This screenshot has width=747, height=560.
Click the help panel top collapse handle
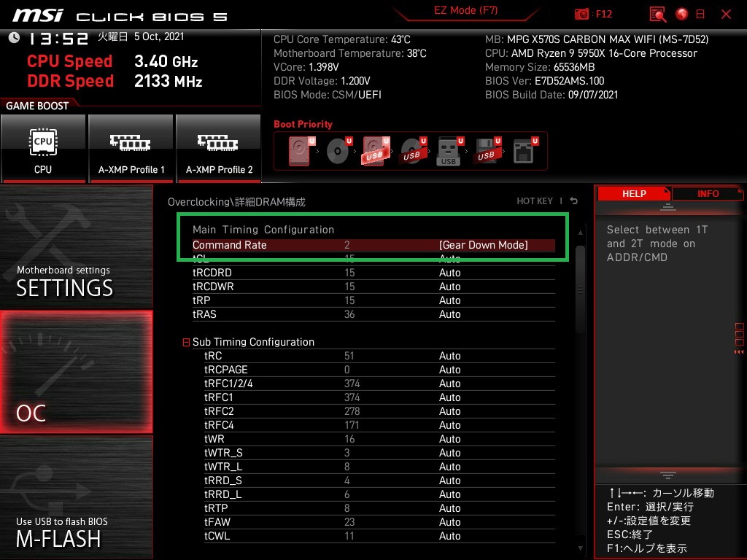click(668, 206)
